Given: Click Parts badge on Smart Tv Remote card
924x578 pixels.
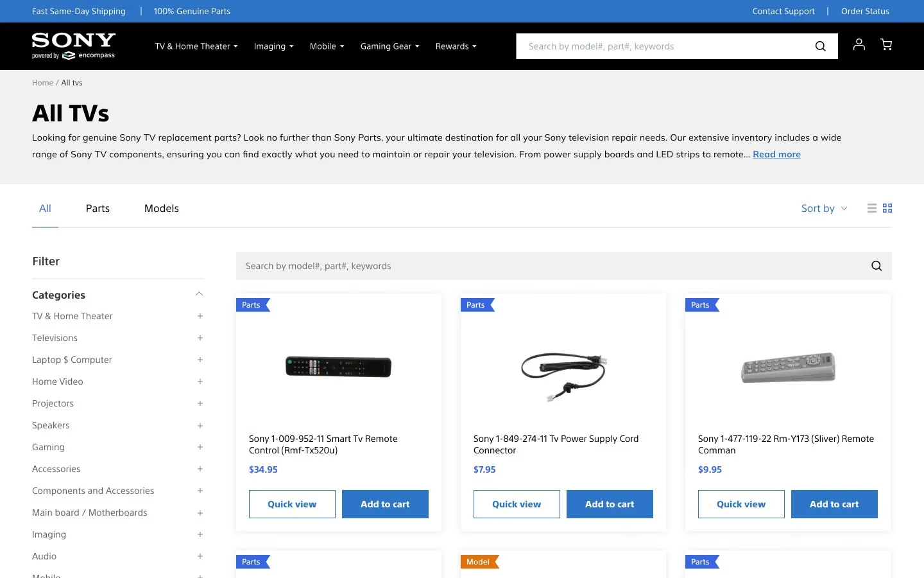Looking at the screenshot, I should 253,305.
